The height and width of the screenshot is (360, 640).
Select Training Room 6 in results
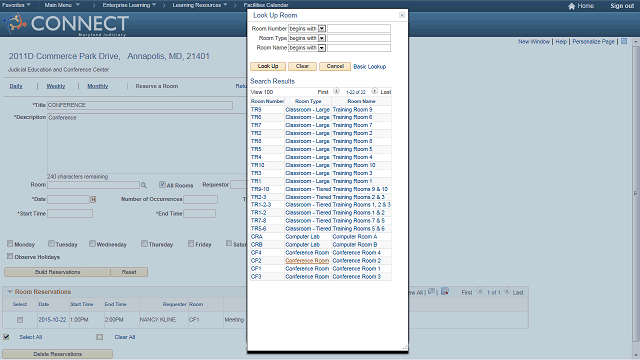[x=352, y=117]
